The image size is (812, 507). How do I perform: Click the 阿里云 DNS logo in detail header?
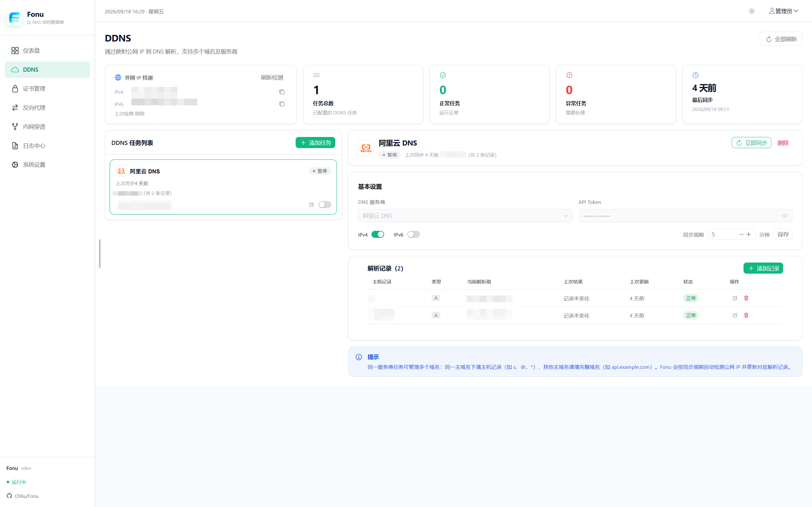pos(366,148)
